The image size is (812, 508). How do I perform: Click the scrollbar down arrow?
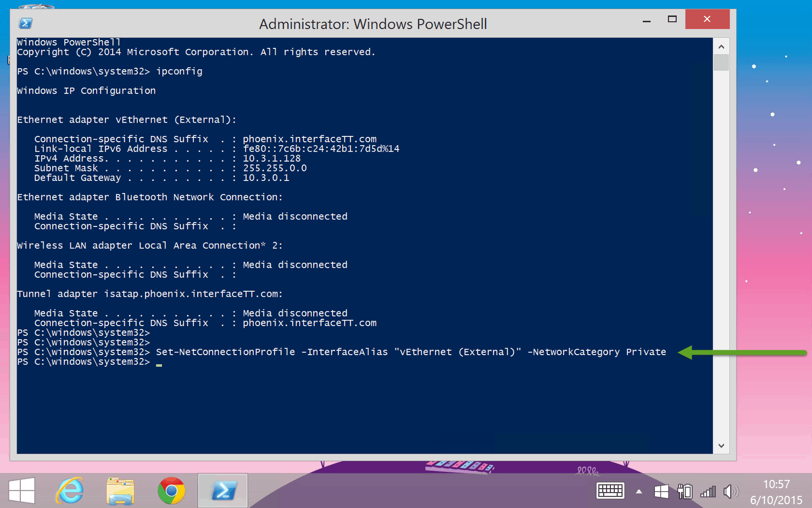[721, 445]
